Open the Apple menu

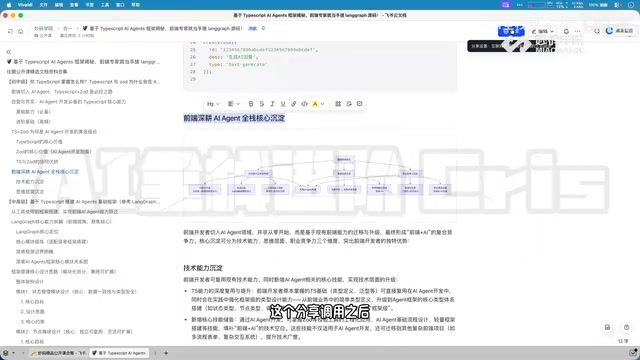click(x=9, y=5)
